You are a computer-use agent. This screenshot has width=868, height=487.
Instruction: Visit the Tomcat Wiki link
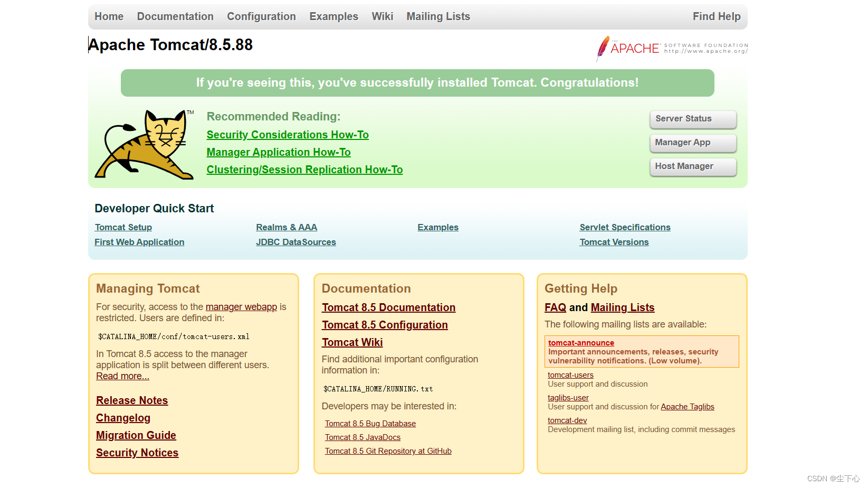[x=352, y=342]
